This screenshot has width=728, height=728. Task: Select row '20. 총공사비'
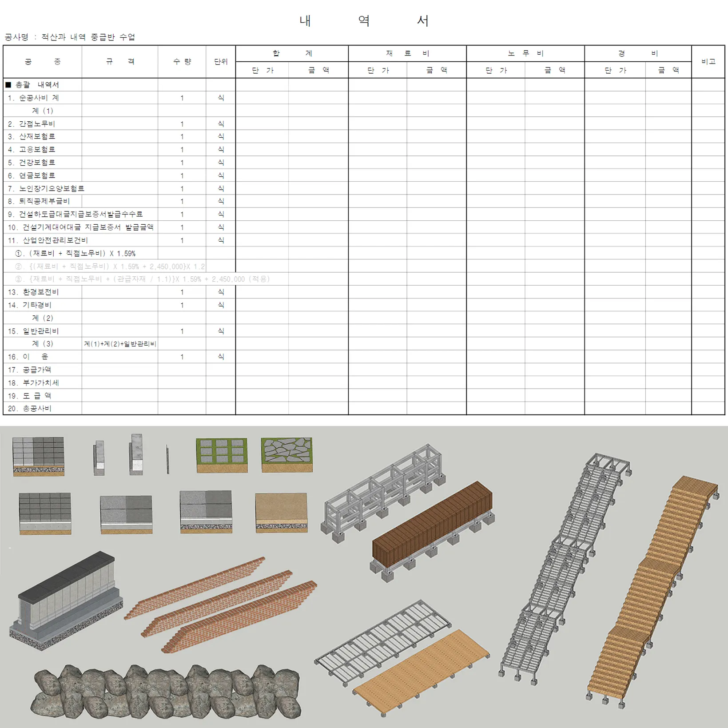coord(364,408)
